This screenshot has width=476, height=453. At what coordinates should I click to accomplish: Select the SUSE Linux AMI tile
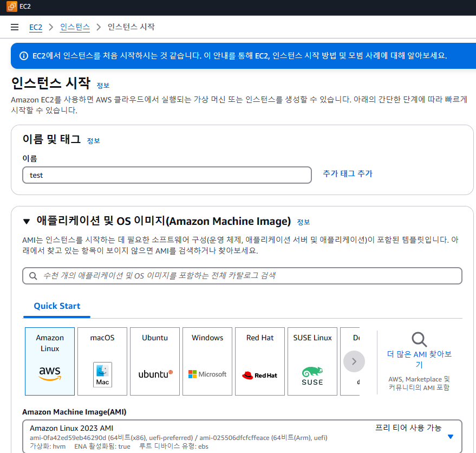[x=312, y=361]
